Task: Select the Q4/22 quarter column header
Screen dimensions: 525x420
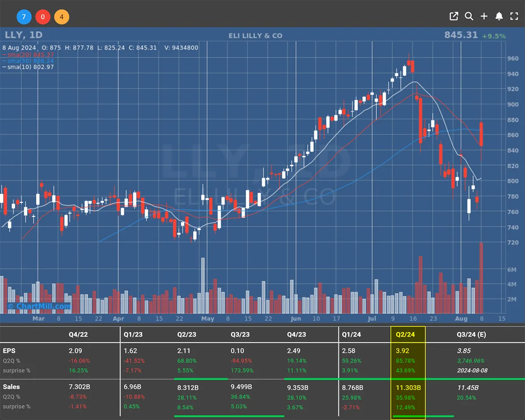Action: (x=79, y=334)
